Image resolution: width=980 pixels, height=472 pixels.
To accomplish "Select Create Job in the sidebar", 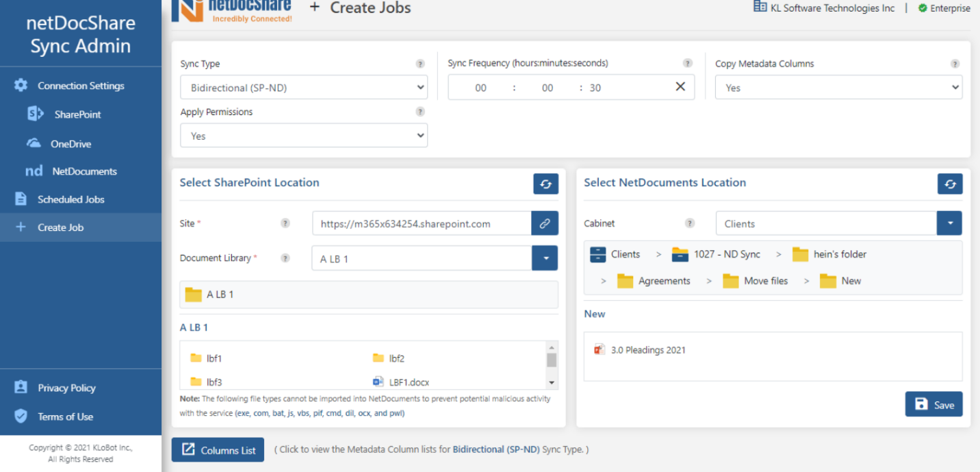I will click(x=81, y=227).
